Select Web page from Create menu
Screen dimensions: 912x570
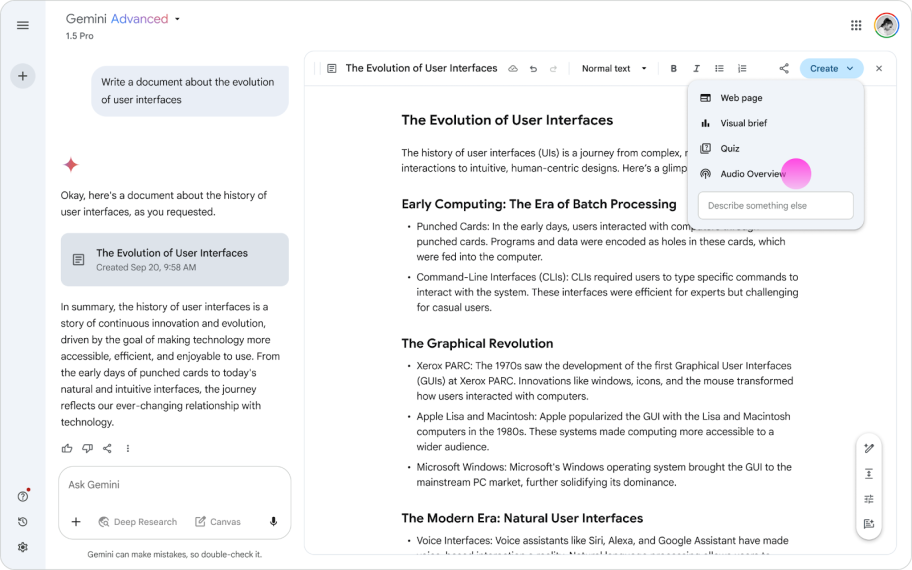point(775,98)
